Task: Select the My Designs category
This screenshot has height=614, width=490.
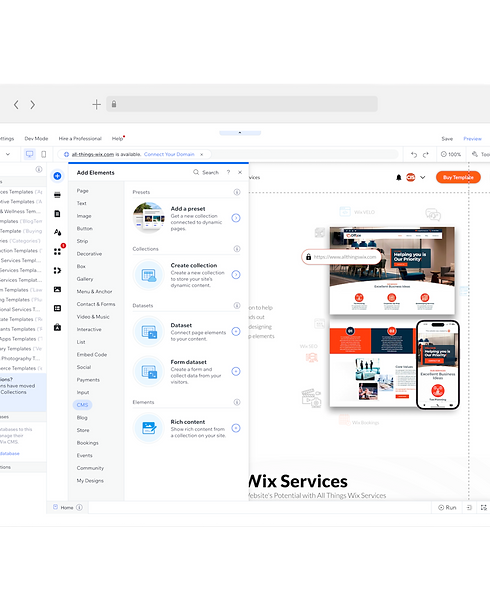Action: coord(90,480)
